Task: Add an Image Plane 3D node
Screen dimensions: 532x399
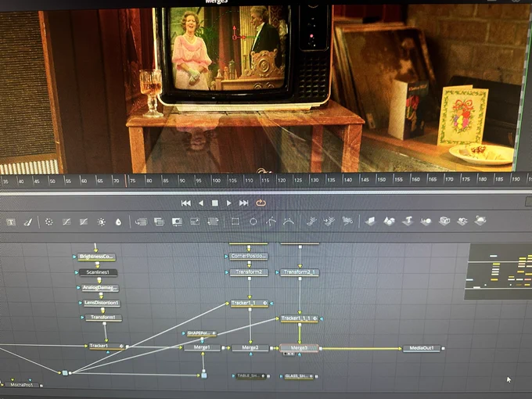Action: click(x=371, y=221)
